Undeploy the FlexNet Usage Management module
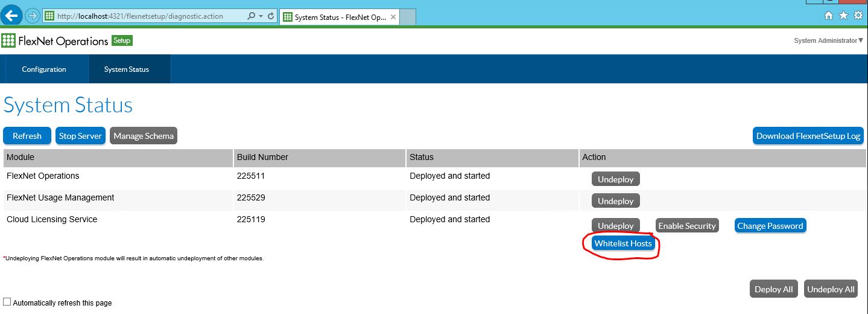Image resolution: width=868 pixels, height=314 pixels. click(616, 200)
